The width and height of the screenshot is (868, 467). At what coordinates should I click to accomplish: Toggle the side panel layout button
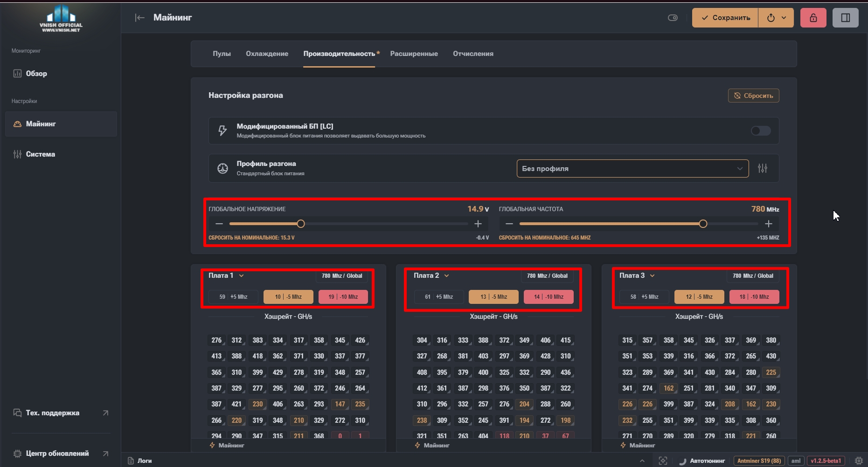846,18
